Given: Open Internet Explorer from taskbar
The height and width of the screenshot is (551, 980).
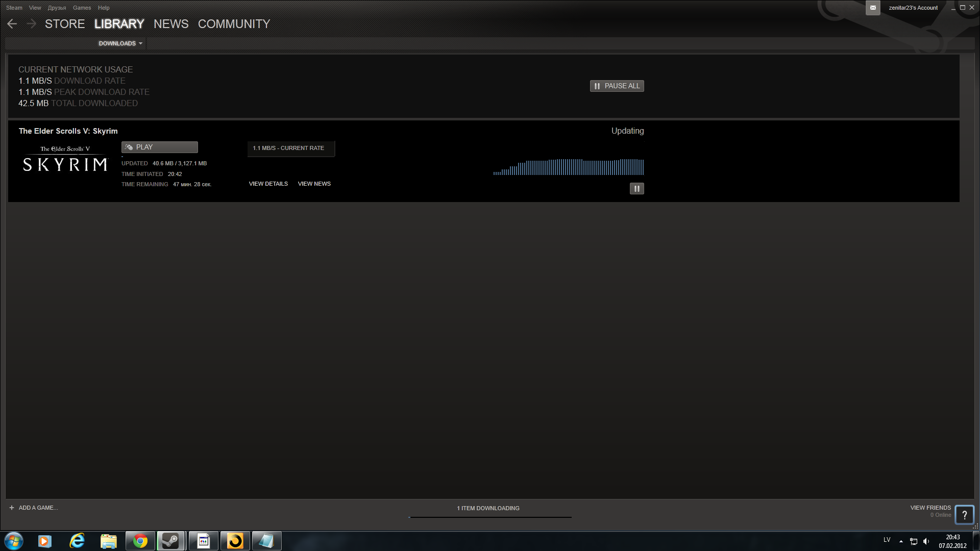Looking at the screenshot, I should click(x=77, y=541).
